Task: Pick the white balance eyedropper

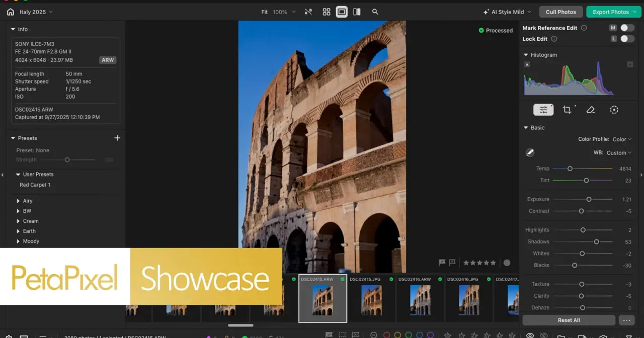Action: tap(530, 153)
